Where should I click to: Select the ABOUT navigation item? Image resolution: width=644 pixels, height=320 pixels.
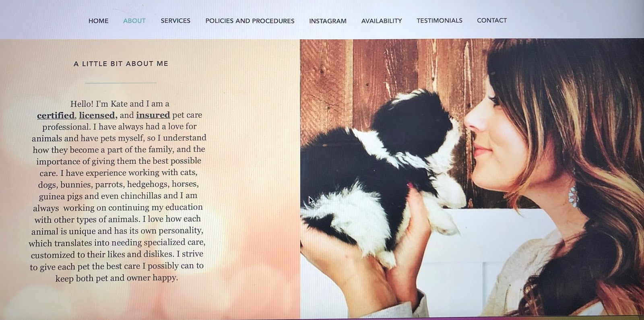click(134, 21)
